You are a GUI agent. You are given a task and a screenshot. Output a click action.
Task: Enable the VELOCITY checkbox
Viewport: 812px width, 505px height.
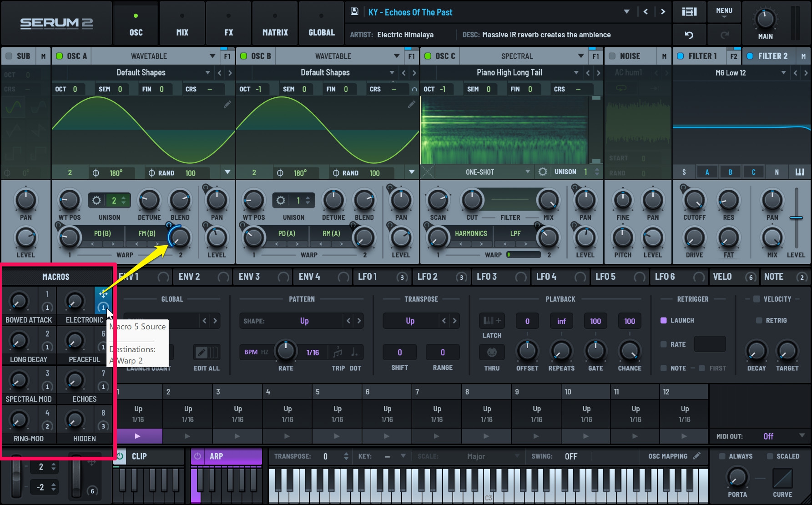pyautogui.click(x=757, y=299)
